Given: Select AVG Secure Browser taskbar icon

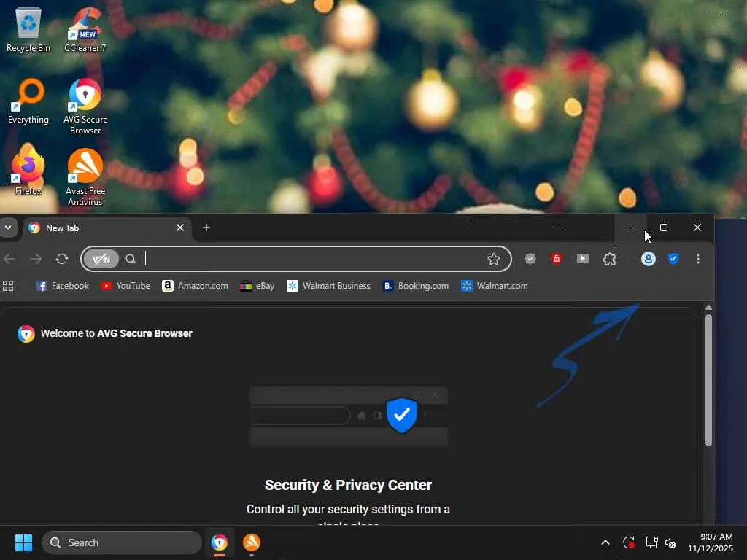Looking at the screenshot, I should coord(219,542).
